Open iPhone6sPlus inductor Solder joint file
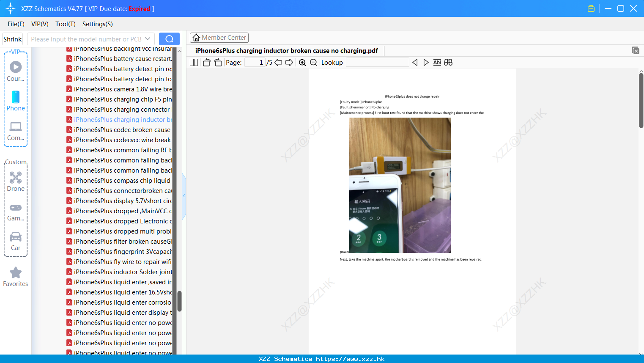 [x=119, y=272]
